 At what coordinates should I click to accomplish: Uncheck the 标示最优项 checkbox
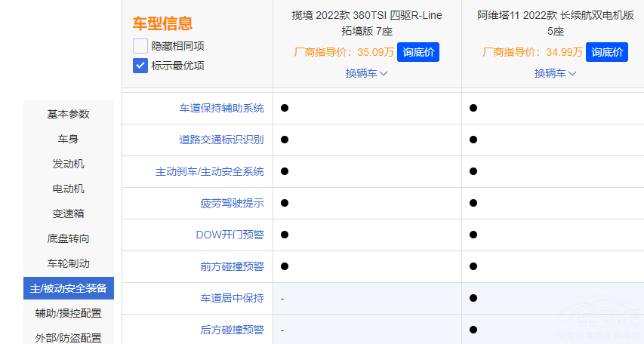[x=140, y=66]
